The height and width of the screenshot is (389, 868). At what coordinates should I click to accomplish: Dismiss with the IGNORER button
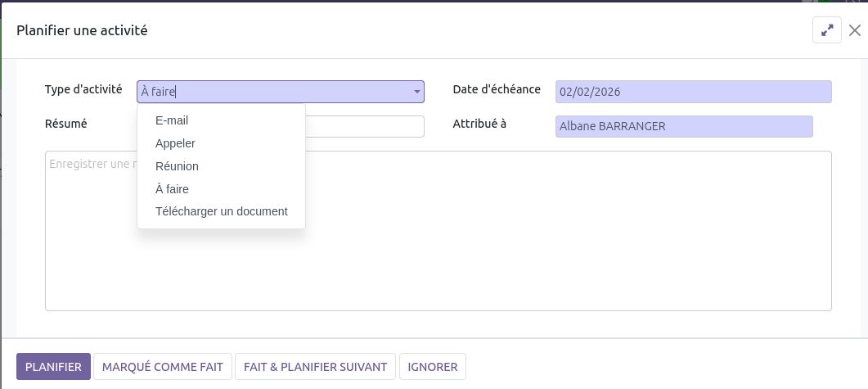click(x=433, y=367)
